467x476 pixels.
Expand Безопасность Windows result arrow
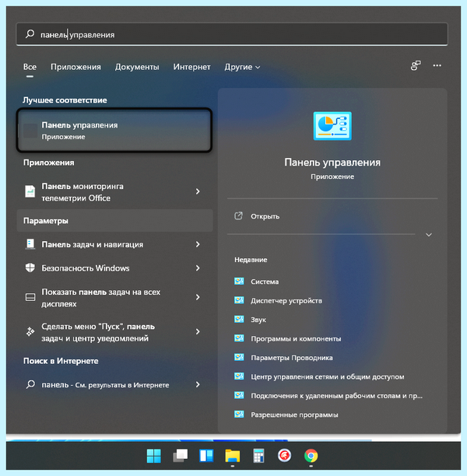pos(198,268)
